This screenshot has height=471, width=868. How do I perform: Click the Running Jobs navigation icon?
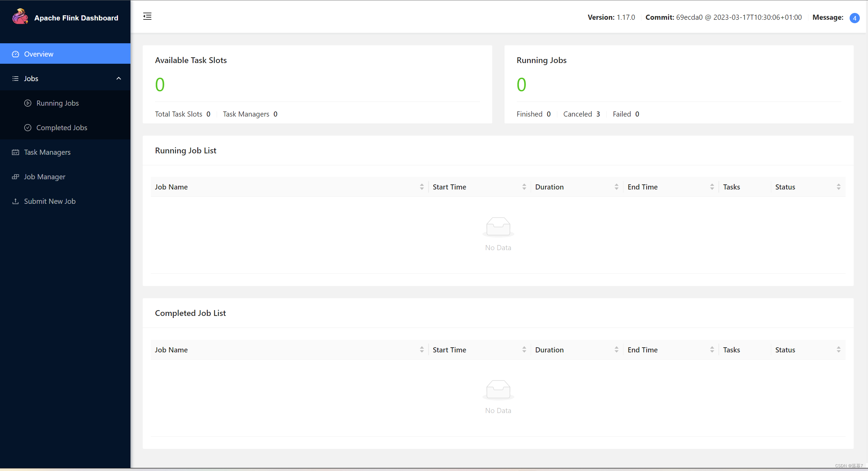[x=28, y=103]
